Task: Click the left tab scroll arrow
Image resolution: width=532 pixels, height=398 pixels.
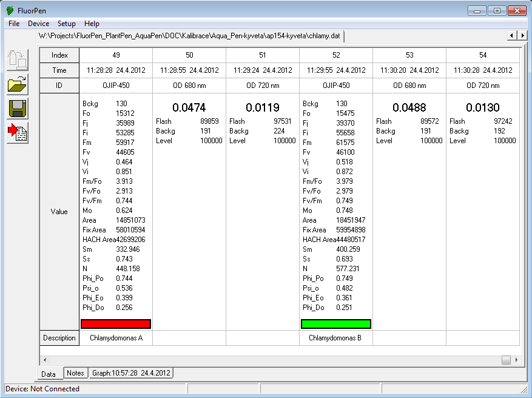Action: [512, 35]
